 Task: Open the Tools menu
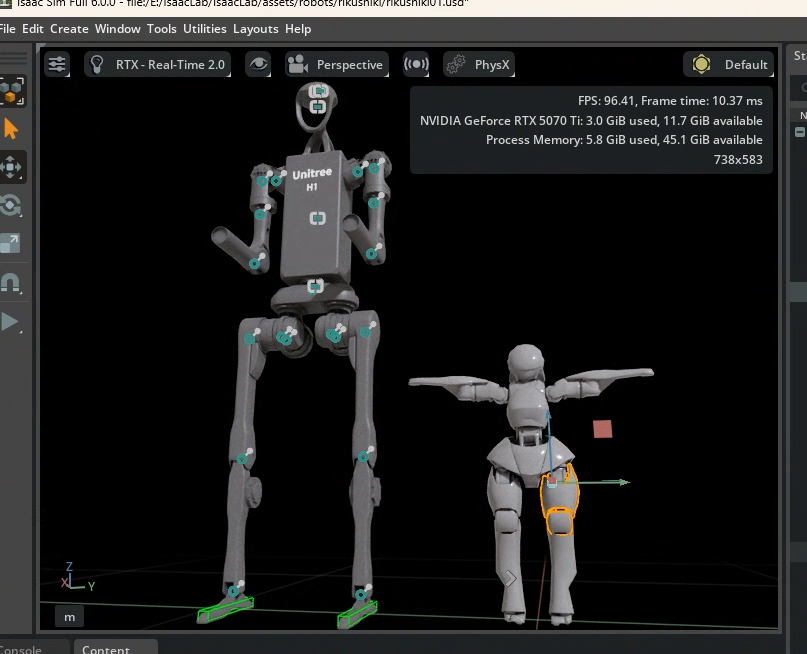162,29
